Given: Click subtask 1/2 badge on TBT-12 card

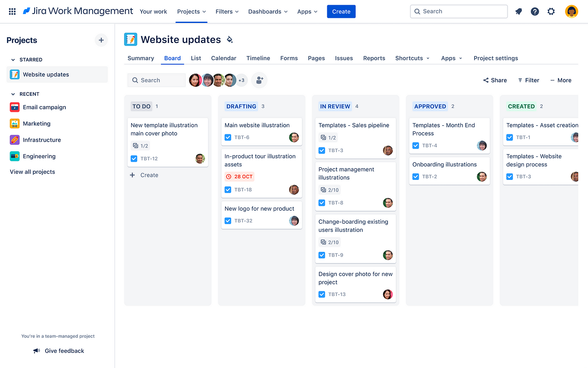Looking at the screenshot, I should (x=141, y=146).
